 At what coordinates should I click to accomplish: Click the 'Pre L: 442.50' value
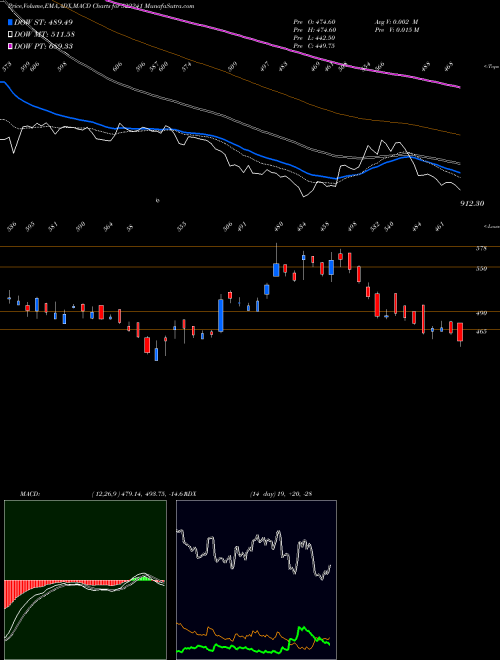(x=314, y=38)
